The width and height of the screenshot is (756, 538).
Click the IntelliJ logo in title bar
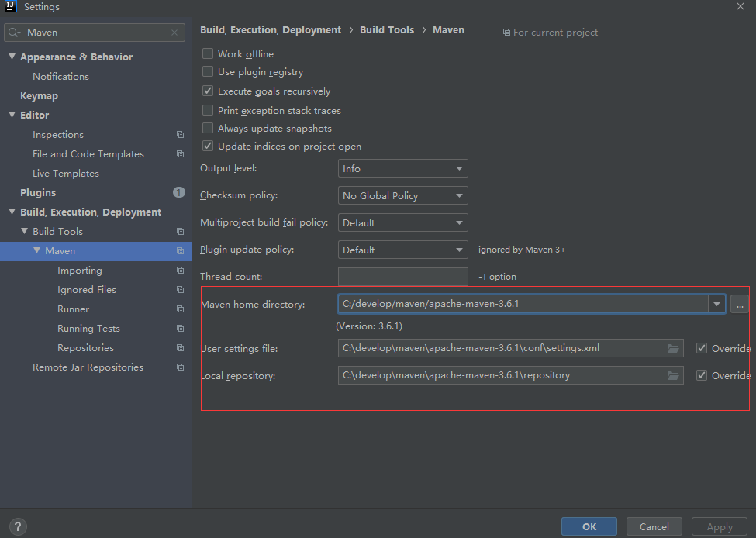click(x=11, y=6)
